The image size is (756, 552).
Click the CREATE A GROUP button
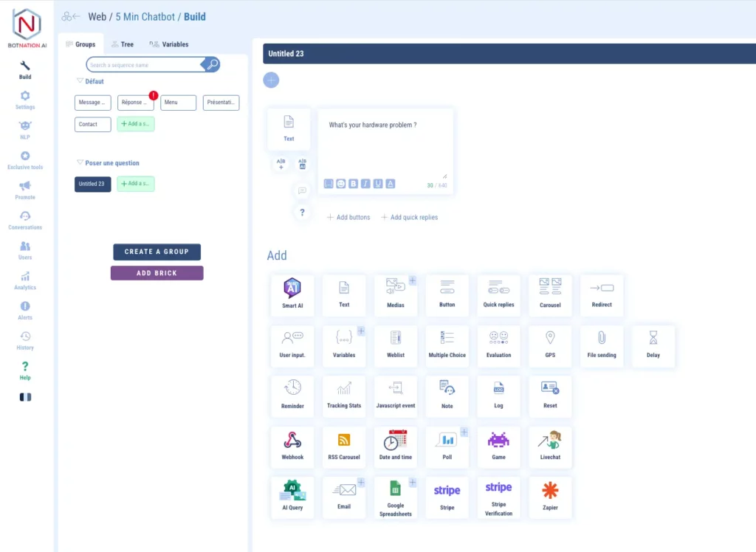click(157, 252)
